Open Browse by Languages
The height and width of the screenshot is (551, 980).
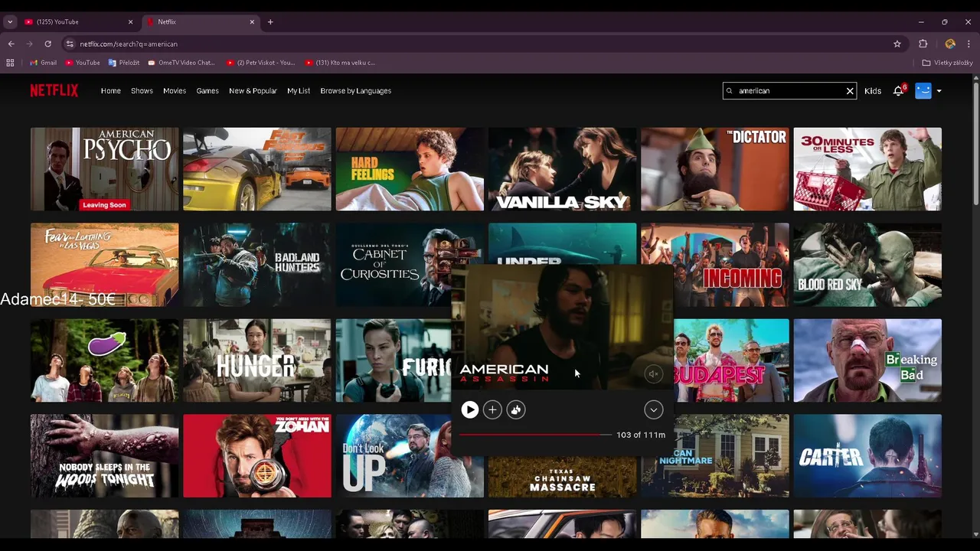[356, 91]
